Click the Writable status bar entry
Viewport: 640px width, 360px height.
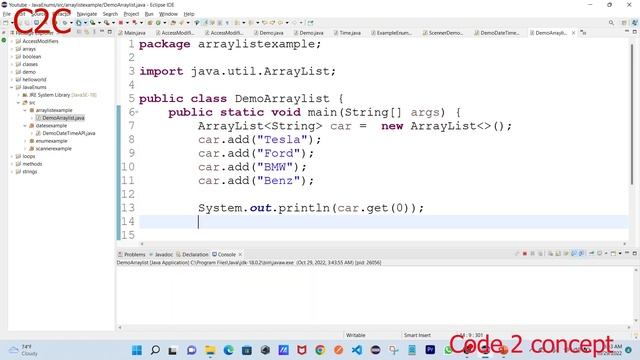(356, 335)
